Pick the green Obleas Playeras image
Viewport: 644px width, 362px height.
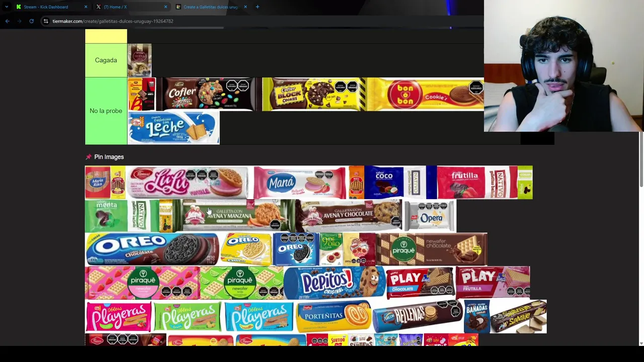188,317
